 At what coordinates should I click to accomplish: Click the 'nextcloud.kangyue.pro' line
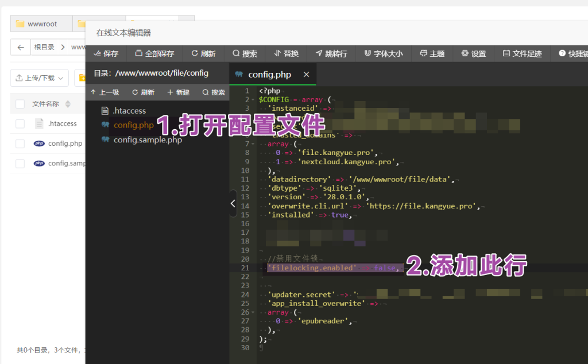[x=338, y=162]
